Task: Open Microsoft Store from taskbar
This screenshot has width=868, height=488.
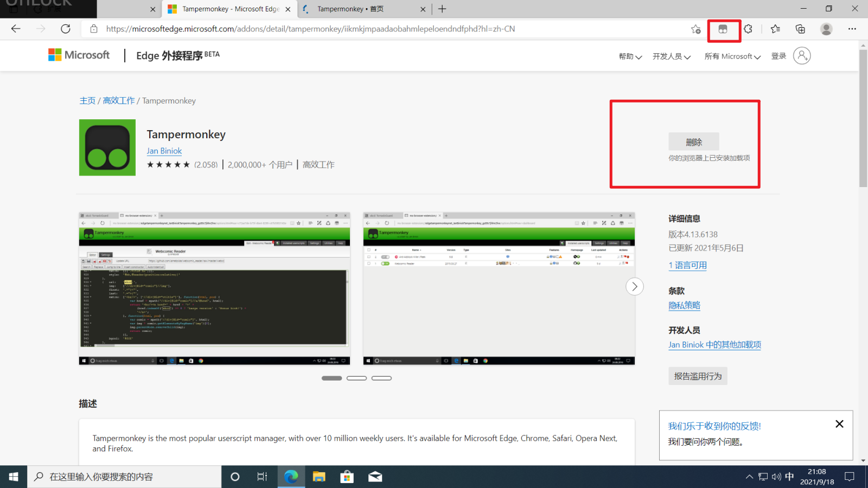Action: 347,477
